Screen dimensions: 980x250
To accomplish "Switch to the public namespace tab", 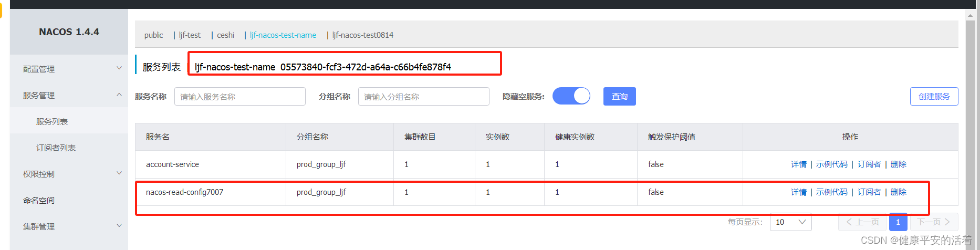I will pos(153,35).
